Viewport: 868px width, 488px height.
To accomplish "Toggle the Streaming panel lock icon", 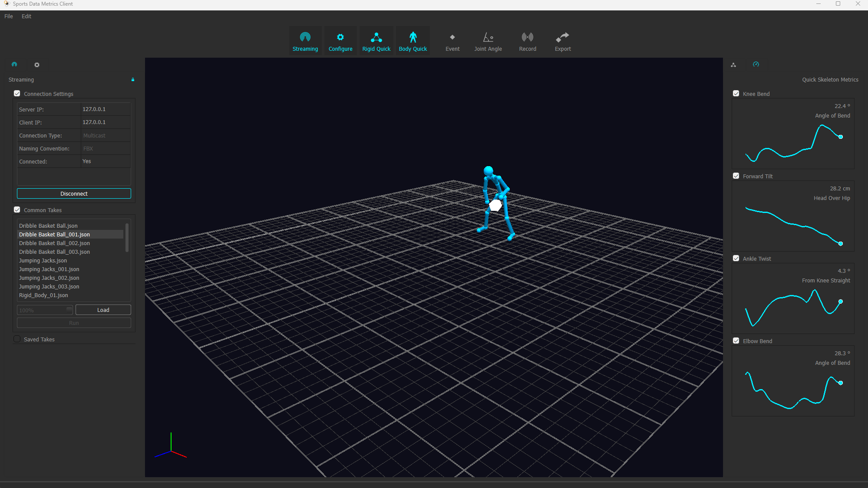I will point(133,80).
